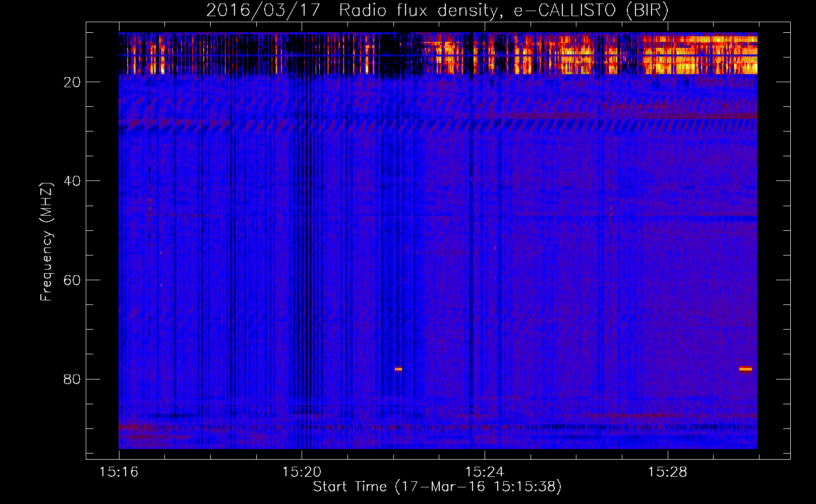This screenshot has width=816, height=504.
Task: Click the bright yellow emission band after 15:28 near 15 MHz
Action: (x=700, y=55)
